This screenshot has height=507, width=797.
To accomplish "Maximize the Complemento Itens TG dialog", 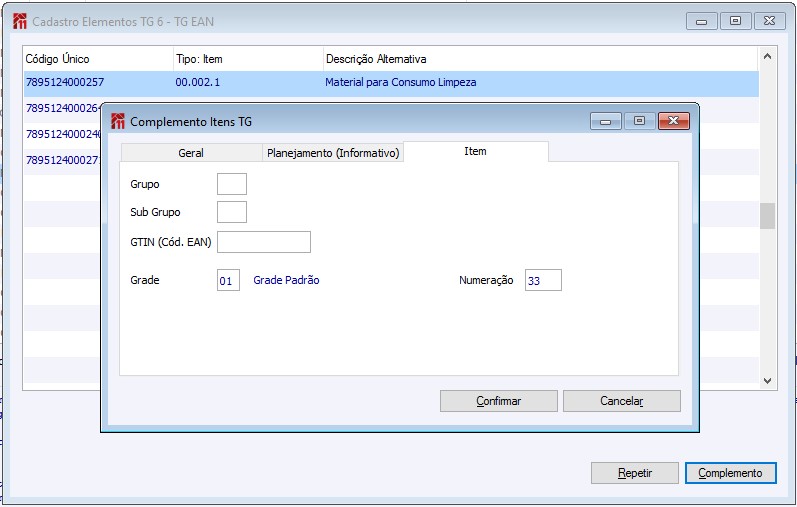I will (x=639, y=121).
